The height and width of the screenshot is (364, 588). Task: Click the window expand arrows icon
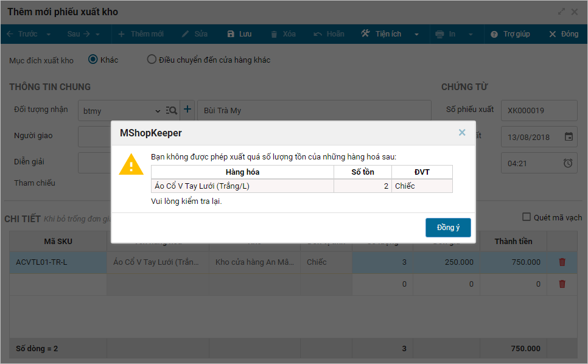point(561,12)
